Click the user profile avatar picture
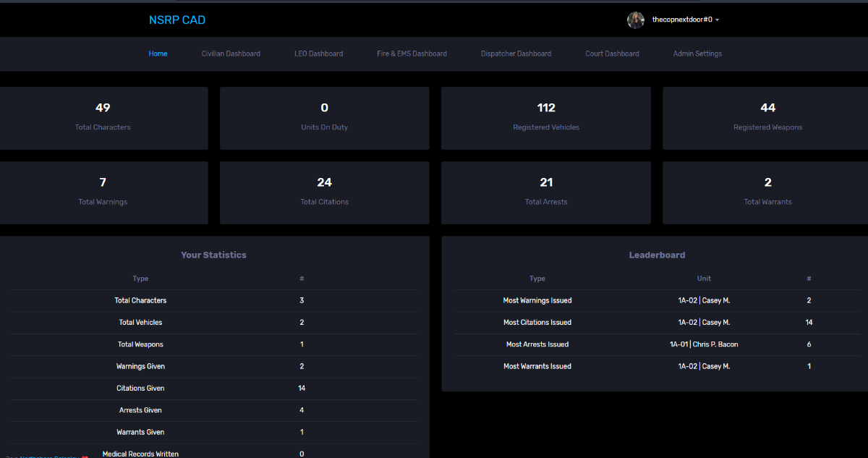This screenshot has width=868, height=458. (x=635, y=20)
